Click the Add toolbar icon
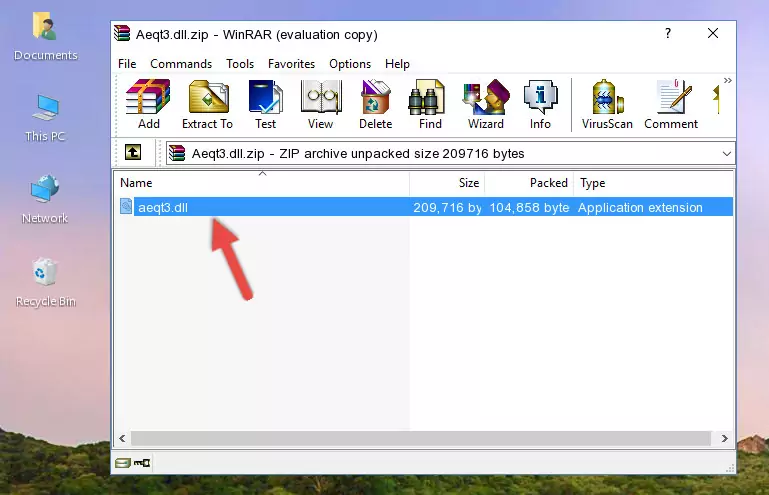This screenshot has height=495, width=769. (x=148, y=104)
